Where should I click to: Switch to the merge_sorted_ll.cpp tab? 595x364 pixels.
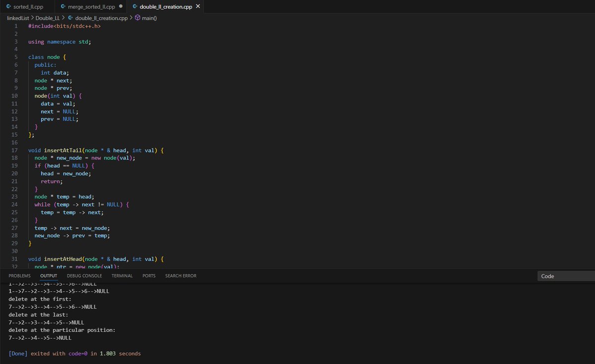[x=92, y=7]
